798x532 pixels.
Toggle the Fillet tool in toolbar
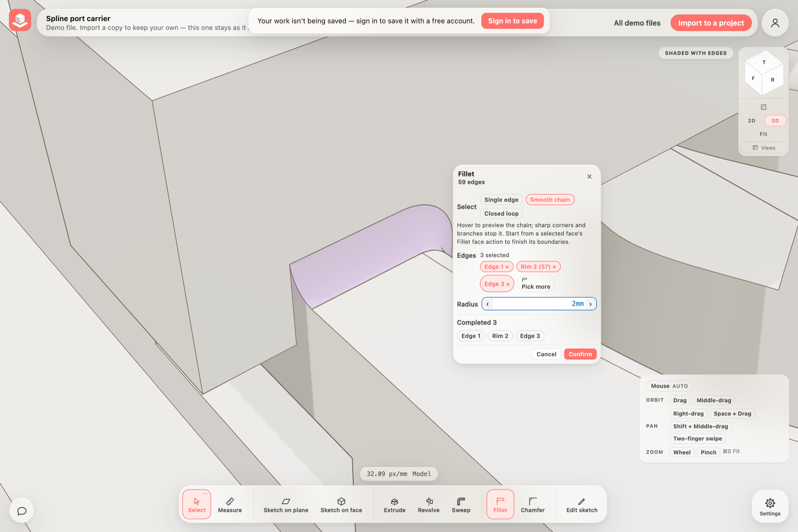[500, 504]
